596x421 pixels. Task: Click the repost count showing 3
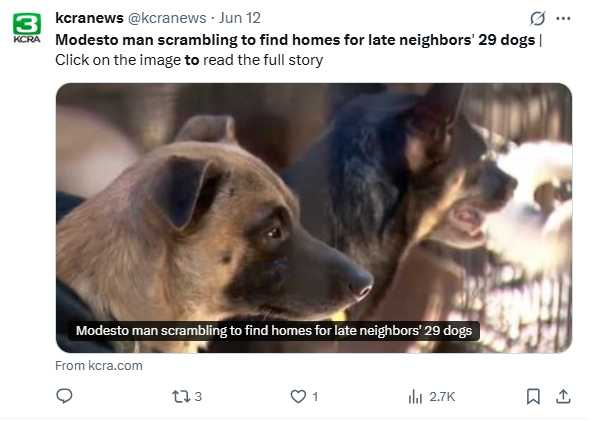[198, 397]
